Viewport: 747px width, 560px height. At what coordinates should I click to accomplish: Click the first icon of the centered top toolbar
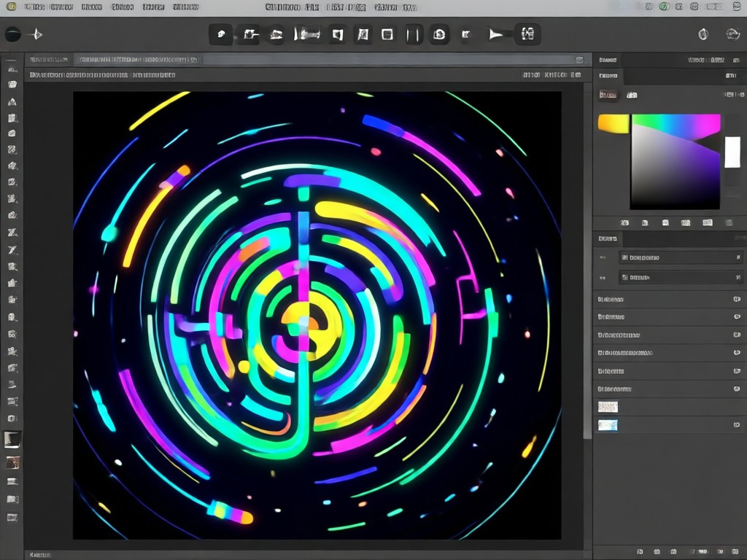(x=220, y=34)
